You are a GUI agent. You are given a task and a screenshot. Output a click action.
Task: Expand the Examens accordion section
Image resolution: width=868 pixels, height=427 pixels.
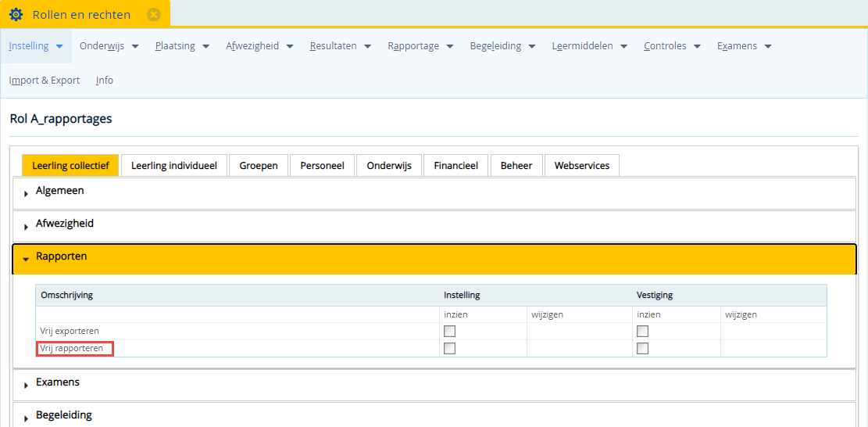[434, 384]
